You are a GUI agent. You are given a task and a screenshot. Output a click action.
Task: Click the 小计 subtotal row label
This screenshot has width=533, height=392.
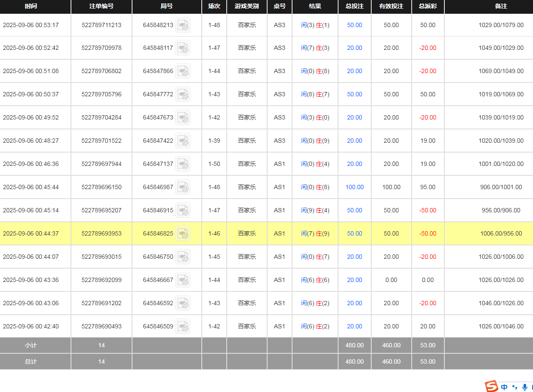tap(31, 346)
